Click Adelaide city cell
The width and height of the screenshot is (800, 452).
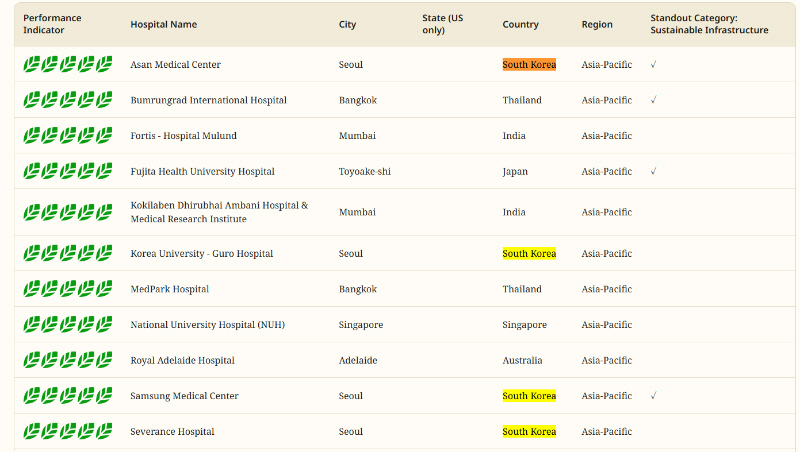point(358,361)
